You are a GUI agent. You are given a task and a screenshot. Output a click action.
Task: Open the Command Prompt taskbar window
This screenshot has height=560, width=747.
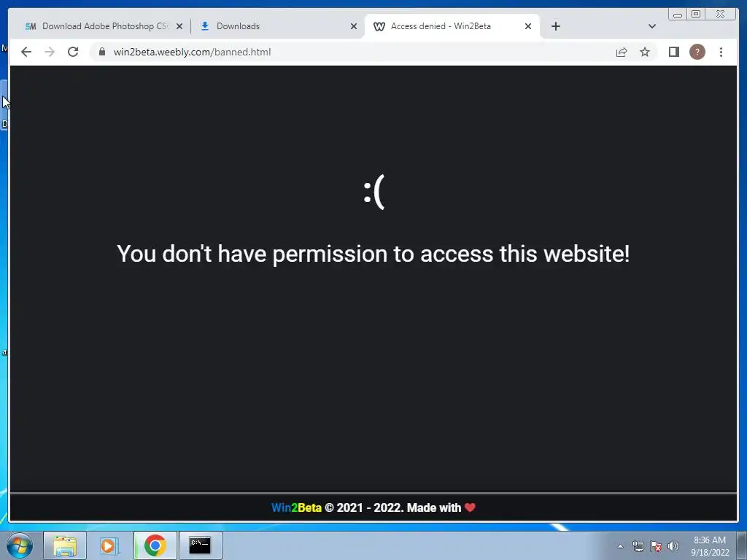(200, 545)
